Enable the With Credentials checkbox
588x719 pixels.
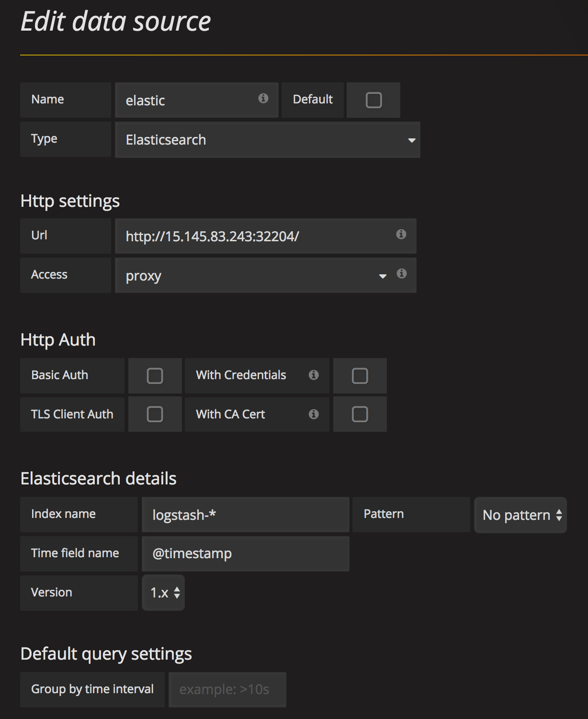pos(360,376)
